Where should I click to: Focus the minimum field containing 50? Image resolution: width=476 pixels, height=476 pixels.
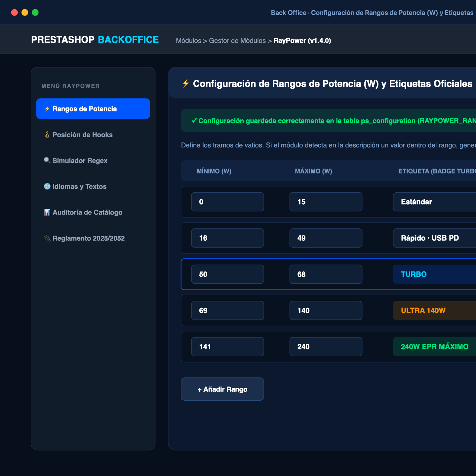pos(227,274)
